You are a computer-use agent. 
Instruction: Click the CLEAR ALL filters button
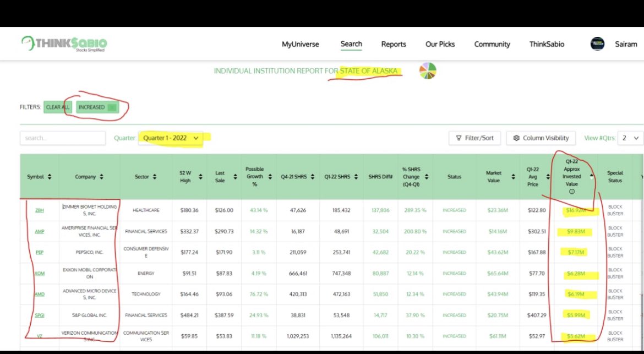(x=58, y=107)
